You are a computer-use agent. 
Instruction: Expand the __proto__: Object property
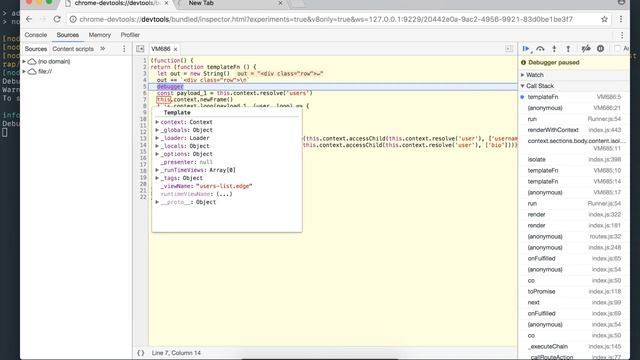(157, 202)
